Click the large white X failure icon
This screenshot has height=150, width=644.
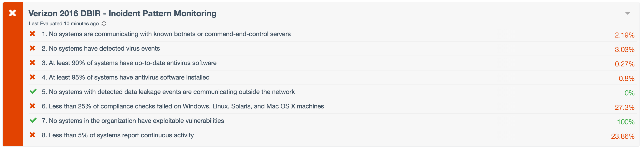tap(12, 13)
